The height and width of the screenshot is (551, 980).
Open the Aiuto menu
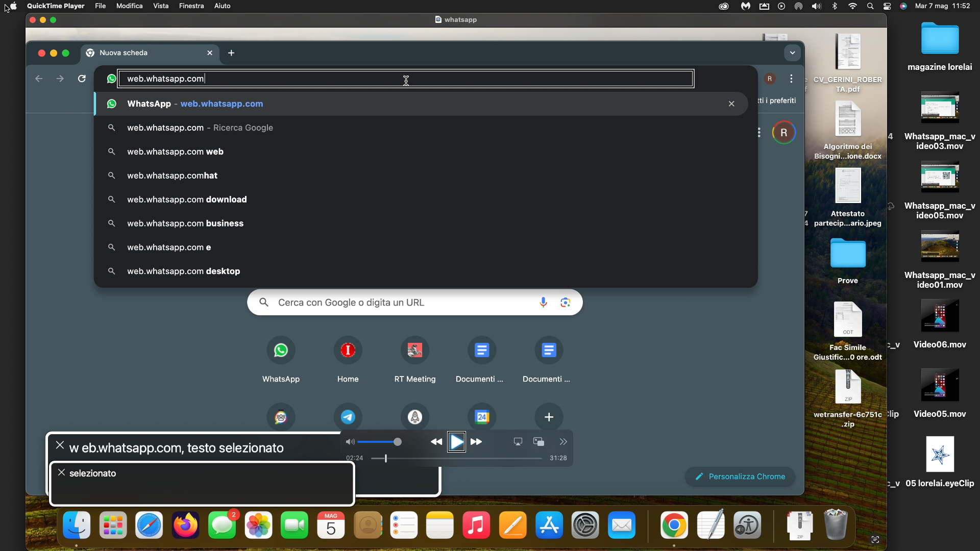click(x=222, y=6)
